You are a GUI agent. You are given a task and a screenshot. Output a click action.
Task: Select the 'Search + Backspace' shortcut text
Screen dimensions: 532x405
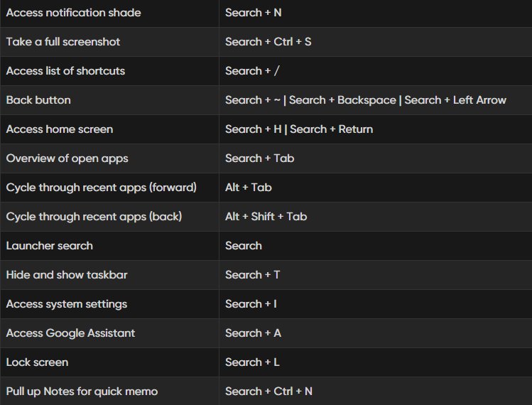[x=342, y=100]
